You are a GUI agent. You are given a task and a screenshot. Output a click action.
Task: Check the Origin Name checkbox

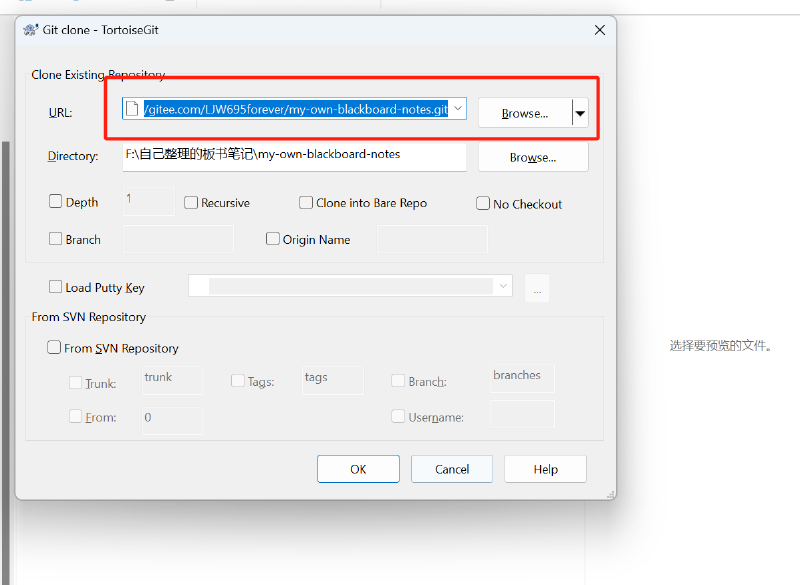[x=272, y=239]
